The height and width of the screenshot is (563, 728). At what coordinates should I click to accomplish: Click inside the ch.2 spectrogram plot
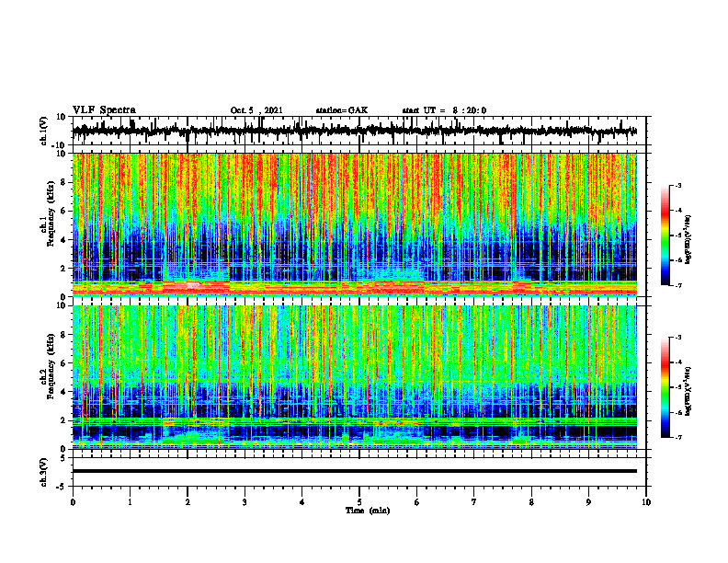[354, 377]
